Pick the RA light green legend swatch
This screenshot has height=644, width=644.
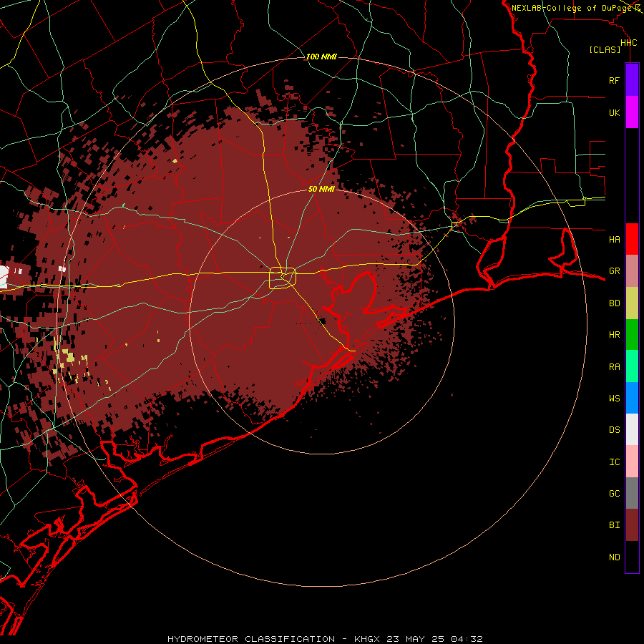pos(632,366)
